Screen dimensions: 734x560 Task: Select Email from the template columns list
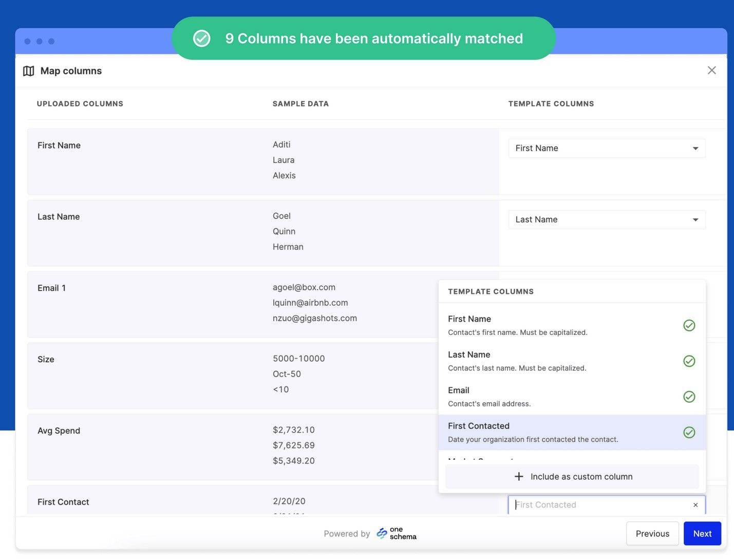tap(572, 397)
